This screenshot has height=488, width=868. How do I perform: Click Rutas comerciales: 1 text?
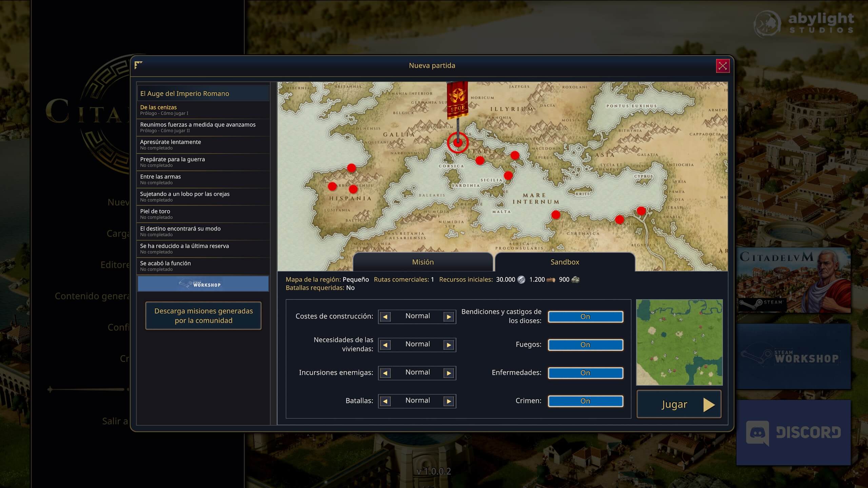(x=404, y=279)
